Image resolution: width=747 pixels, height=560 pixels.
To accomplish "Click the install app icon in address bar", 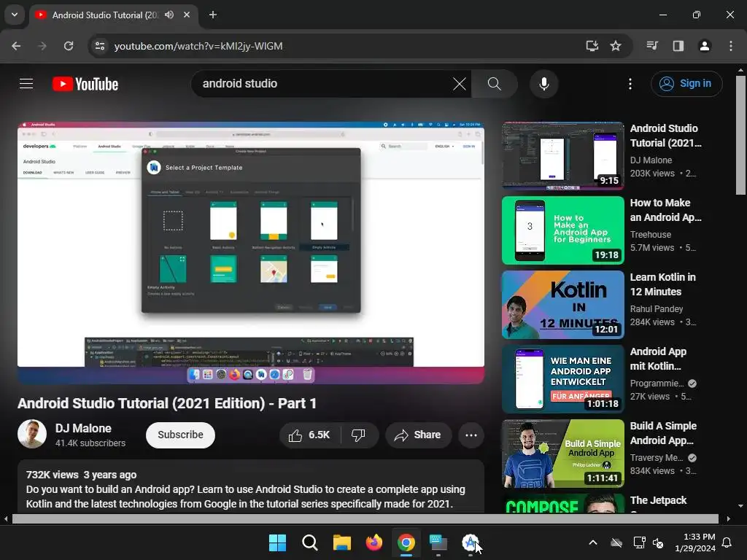I will [x=592, y=46].
